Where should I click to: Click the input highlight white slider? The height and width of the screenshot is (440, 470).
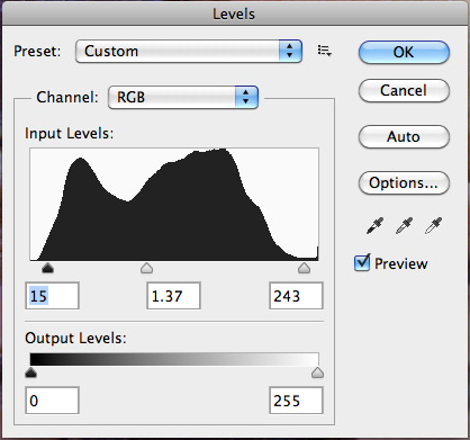click(x=304, y=268)
